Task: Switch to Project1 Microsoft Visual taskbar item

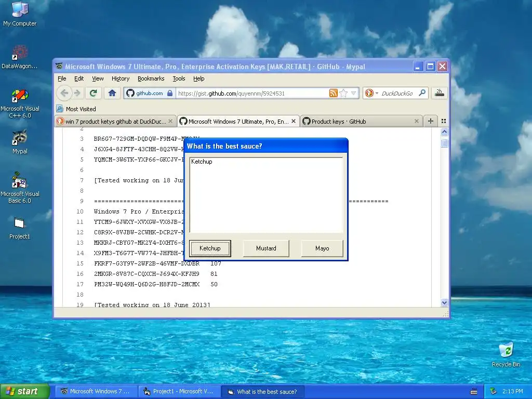Action: [x=179, y=392]
